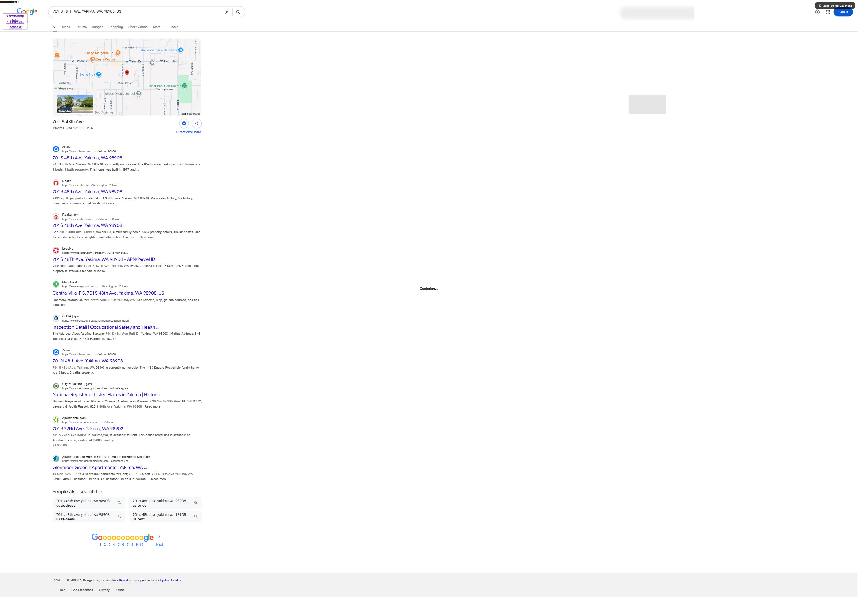Screen dimensions: 868x597
Task: Click the ApartmentHomeLiving result favicon
Action: tap(56, 459)
